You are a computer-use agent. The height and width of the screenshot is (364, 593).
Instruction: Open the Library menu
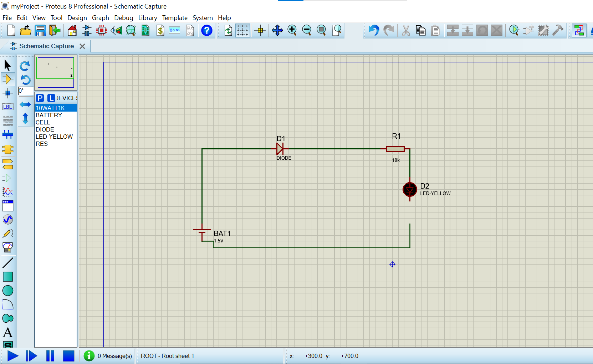click(148, 18)
